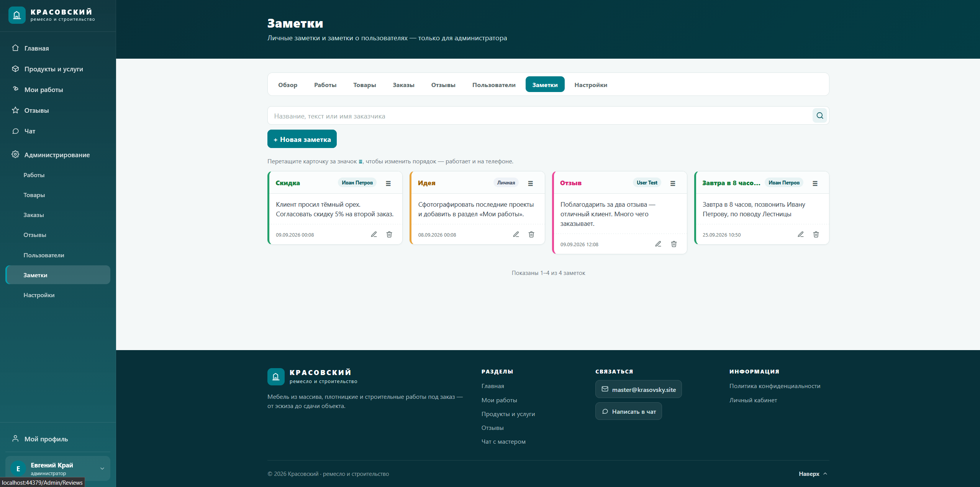Select Настройки under Администрирование in sidebar
The height and width of the screenshot is (487, 980).
coord(58,295)
